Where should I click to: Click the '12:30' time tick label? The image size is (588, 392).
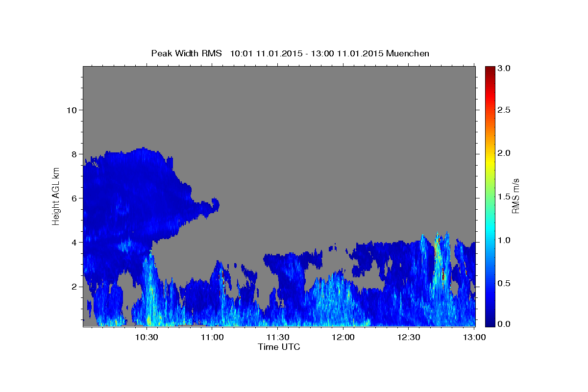[409, 337]
